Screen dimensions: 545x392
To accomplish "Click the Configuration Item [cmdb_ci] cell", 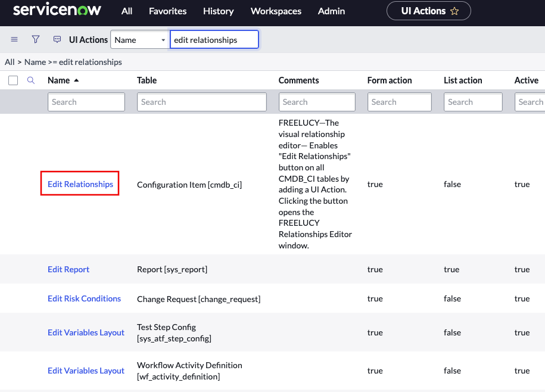I will [x=189, y=185].
